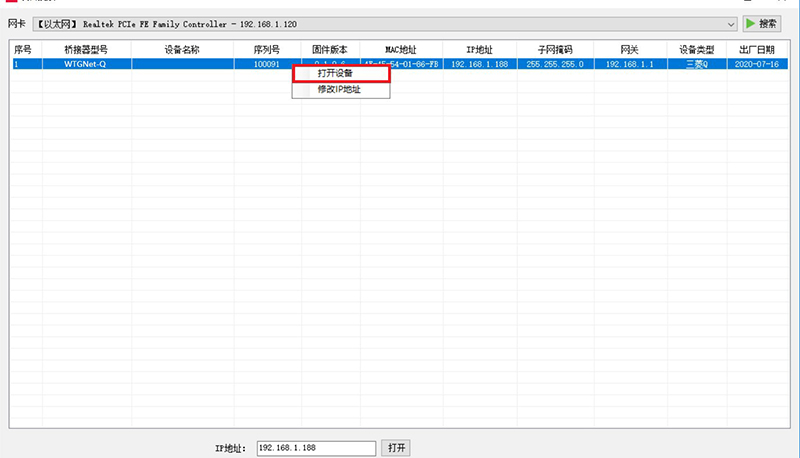Click the 2020-07-16 date cell
800x458 pixels.
pyautogui.click(x=757, y=64)
